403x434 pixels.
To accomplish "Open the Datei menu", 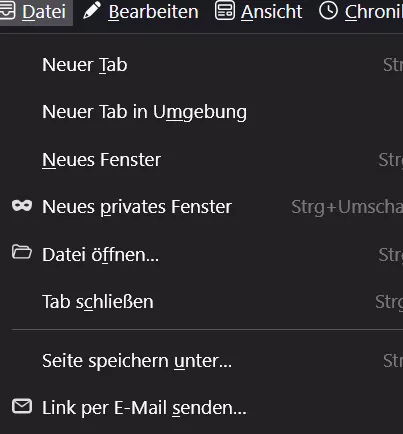I will coord(36,12).
